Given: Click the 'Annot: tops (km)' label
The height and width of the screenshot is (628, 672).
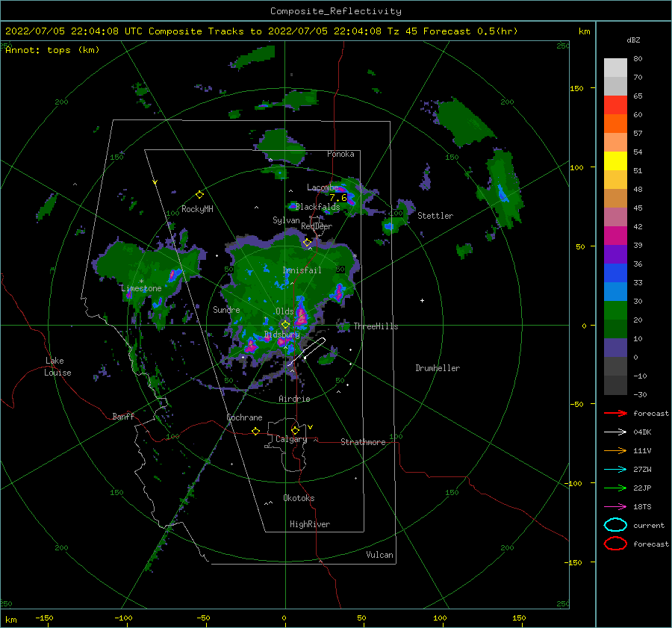Looking at the screenshot, I should (52, 50).
